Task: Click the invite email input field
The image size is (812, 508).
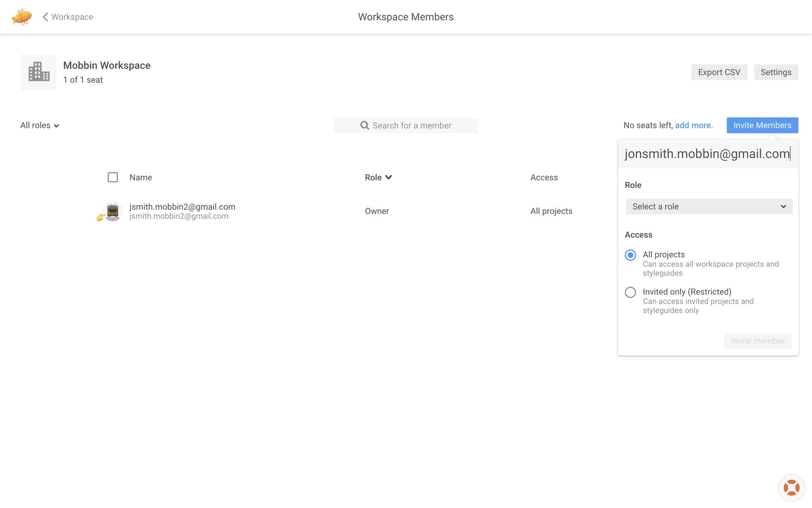Action: [707, 154]
